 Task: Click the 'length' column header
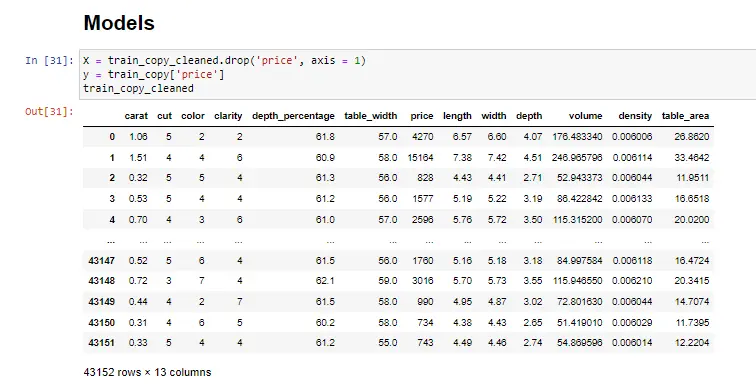(x=457, y=116)
